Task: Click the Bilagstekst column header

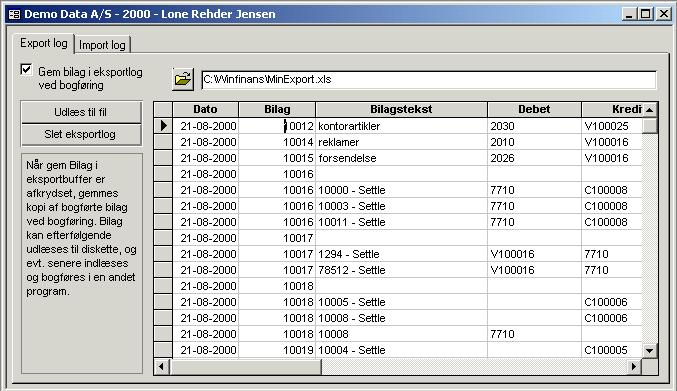Action: point(402,109)
